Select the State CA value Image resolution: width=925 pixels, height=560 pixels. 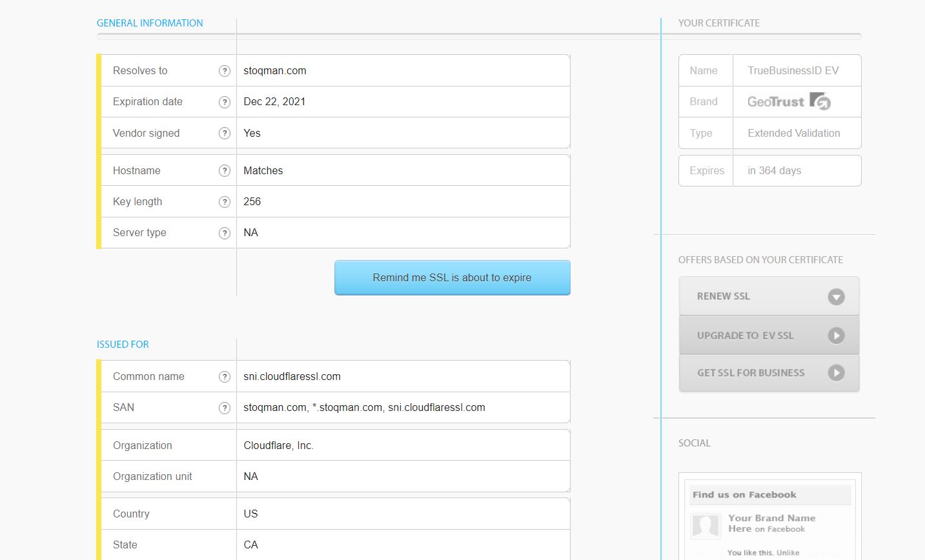pos(250,545)
